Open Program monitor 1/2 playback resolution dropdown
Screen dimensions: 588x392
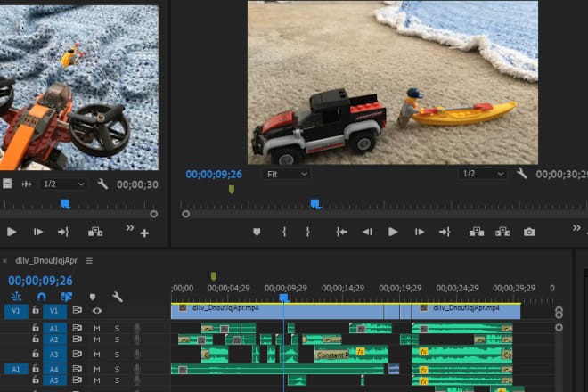coord(483,174)
